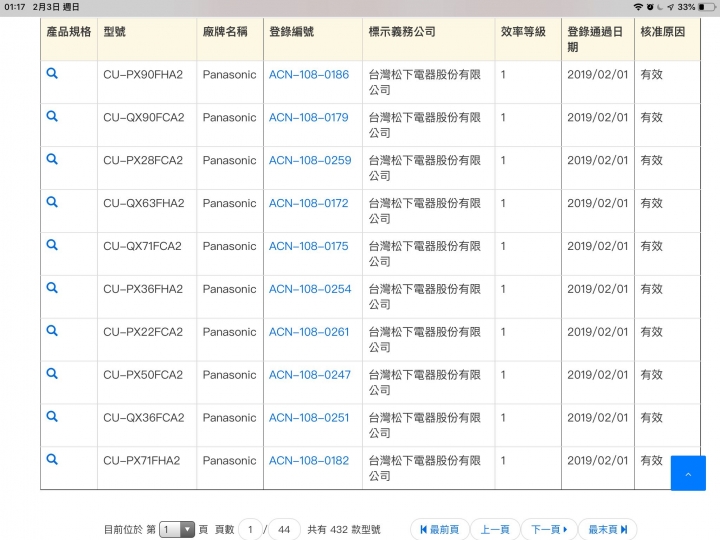Open spec details for CU-PX22FCA2 magnifier
Image resolution: width=720 pixels, height=540 pixels.
(52, 331)
